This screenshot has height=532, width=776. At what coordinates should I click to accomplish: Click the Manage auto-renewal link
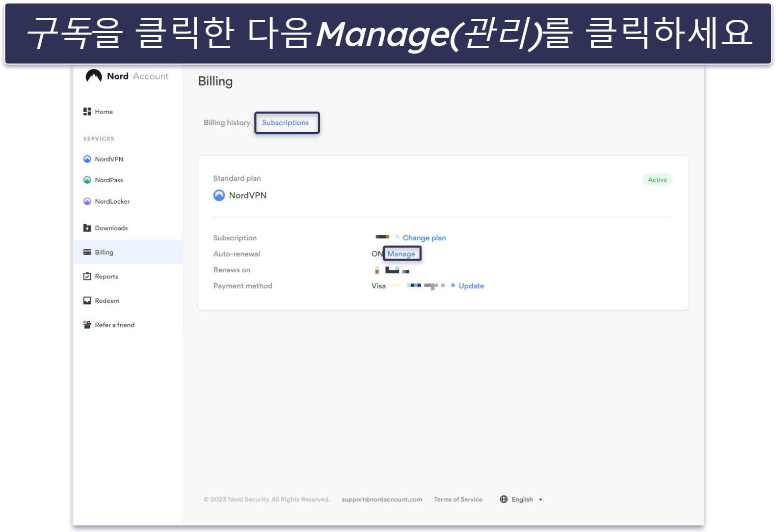(x=401, y=254)
